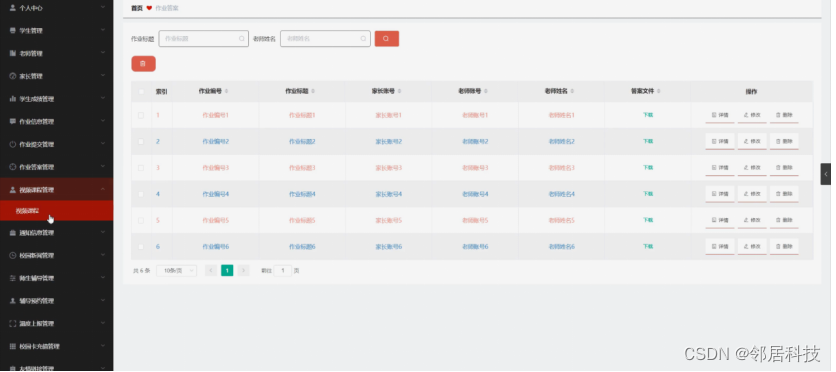Open the 作业提交管理 menu label
Viewport: 836px width, 372px height.
click(37, 144)
